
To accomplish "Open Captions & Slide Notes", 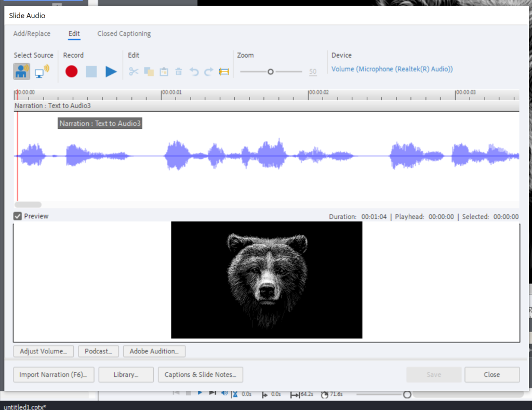I will (200, 375).
